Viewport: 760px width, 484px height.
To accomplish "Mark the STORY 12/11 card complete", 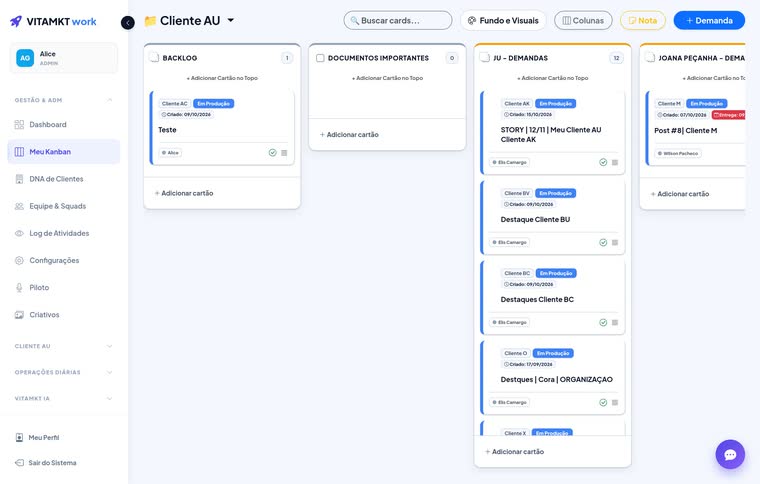I will coord(603,162).
